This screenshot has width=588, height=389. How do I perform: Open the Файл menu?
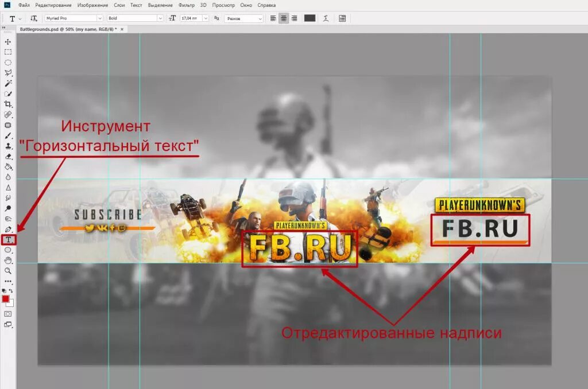(x=24, y=5)
